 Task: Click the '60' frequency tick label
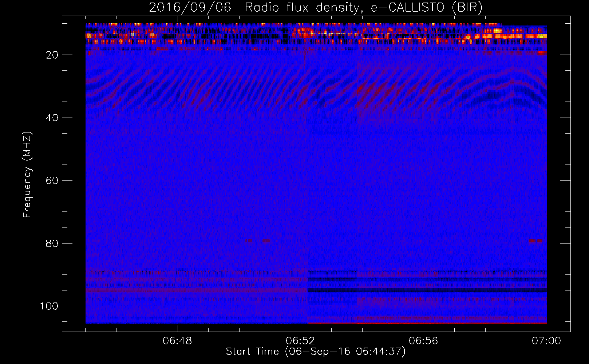[52, 181]
